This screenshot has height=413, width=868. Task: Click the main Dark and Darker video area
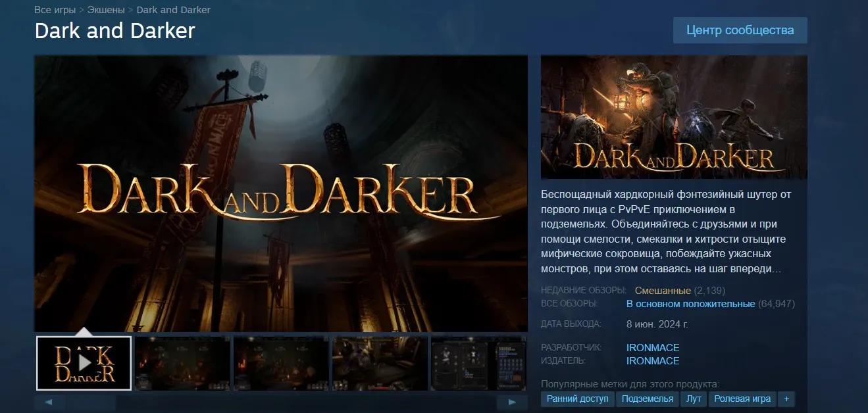(x=281, y=193)
